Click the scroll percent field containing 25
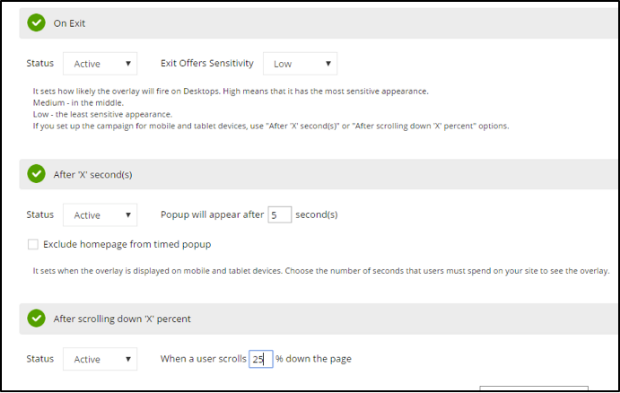The width and height of the screenshot is (620, 393). (x=261, y=359)
